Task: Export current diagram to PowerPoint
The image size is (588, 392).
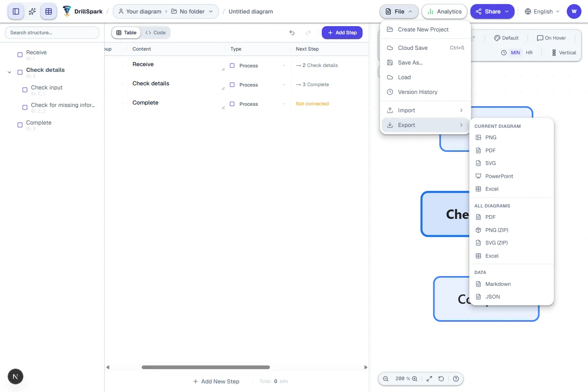Action: pyautogui.click(x=512, y=176)
